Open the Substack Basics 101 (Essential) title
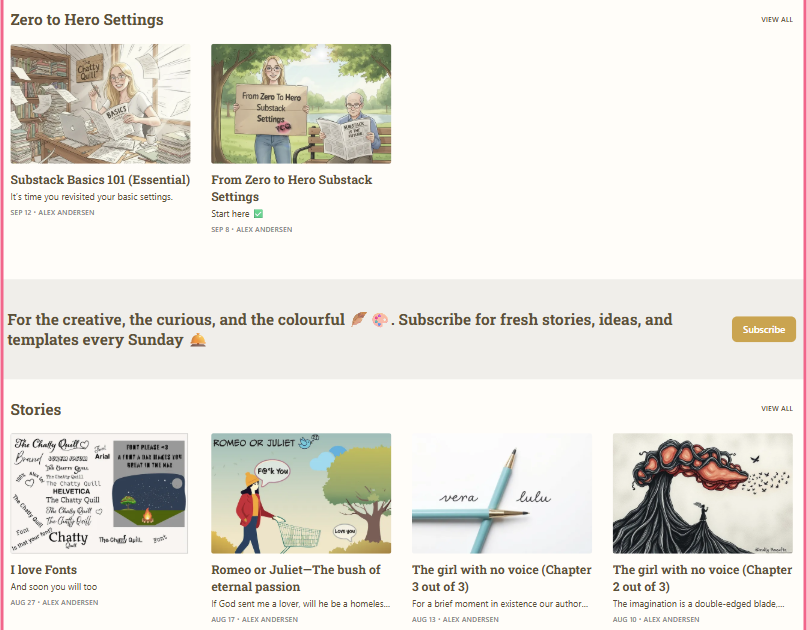Viewport: 807px width, 630px height. (100, 180)
